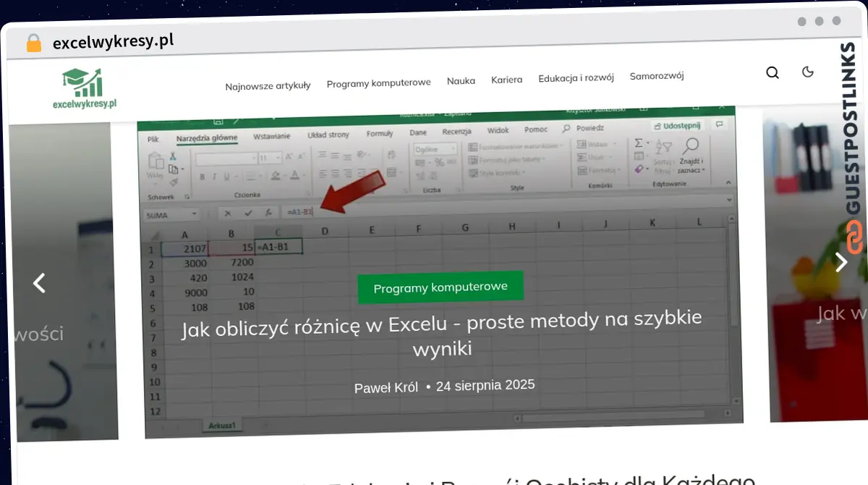Open the site search magnifier icon
Screen dimensions: 868x485
coord(773,72)
